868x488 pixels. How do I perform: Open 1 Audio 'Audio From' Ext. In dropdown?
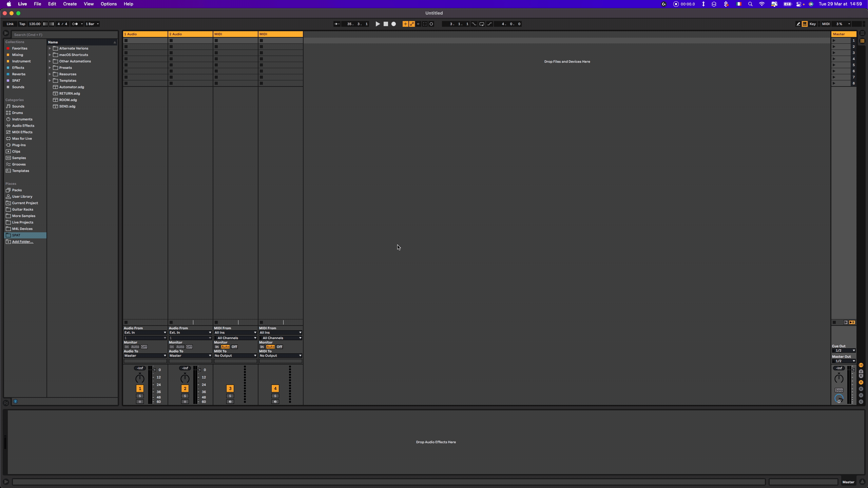145,333
